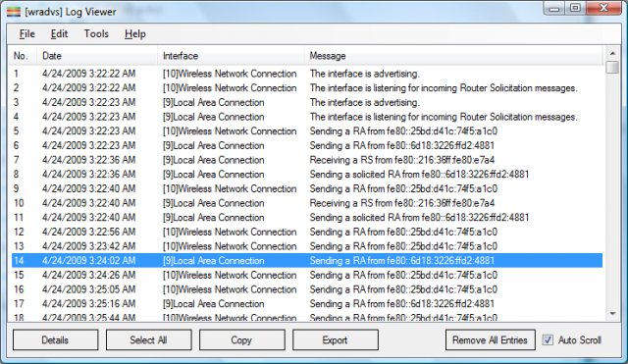Select entry 4 listening for Router Solicitation message
The width and height of the screenshot is (628, 364).
coord(307,117)
